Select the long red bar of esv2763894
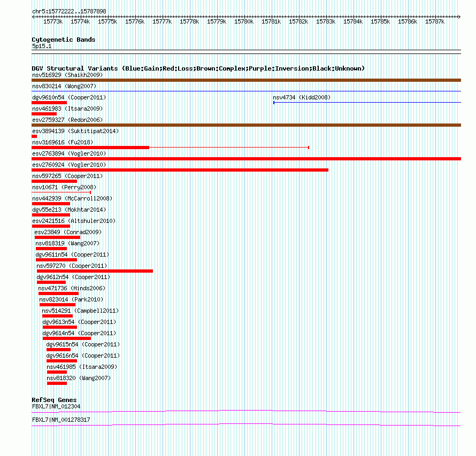This screenshot has height=456, width=476. point(246,159)
